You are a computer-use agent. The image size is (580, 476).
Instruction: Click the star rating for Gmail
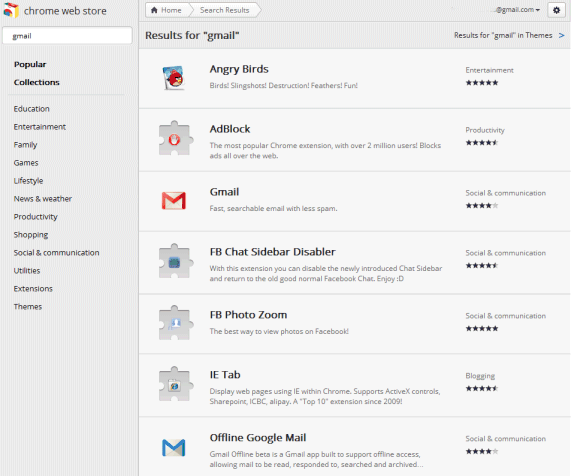point(482,205)
